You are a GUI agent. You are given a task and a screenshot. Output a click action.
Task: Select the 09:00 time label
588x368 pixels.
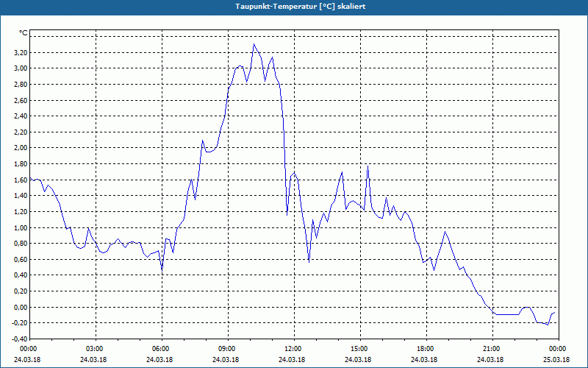point(228,349)
